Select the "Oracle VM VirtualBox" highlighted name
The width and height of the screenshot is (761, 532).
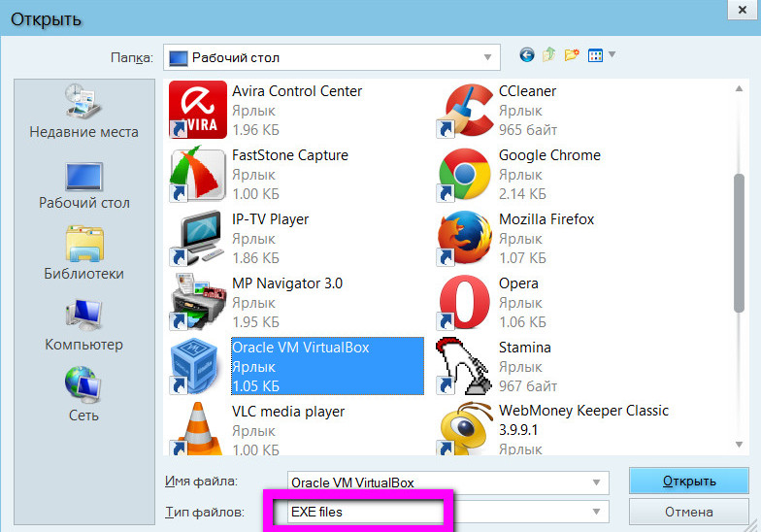[x=301, y=348]
